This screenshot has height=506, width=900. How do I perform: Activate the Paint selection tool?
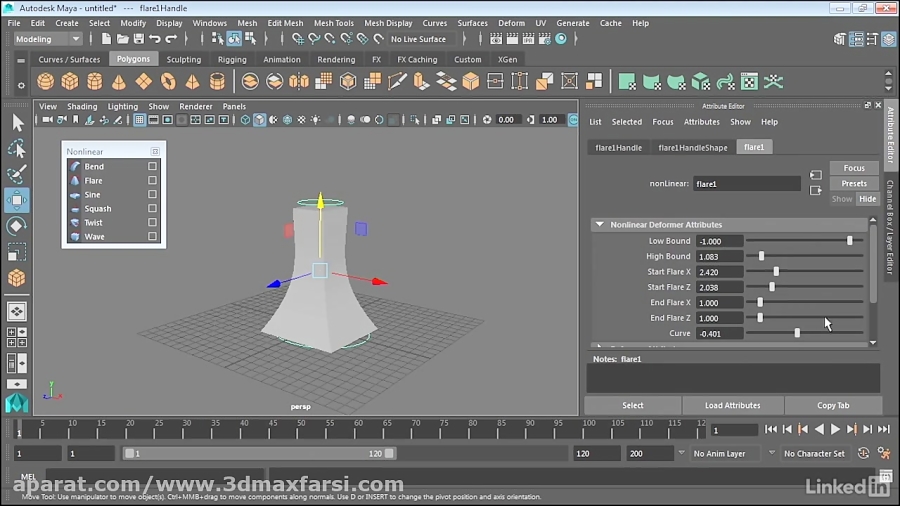[17, 174]
